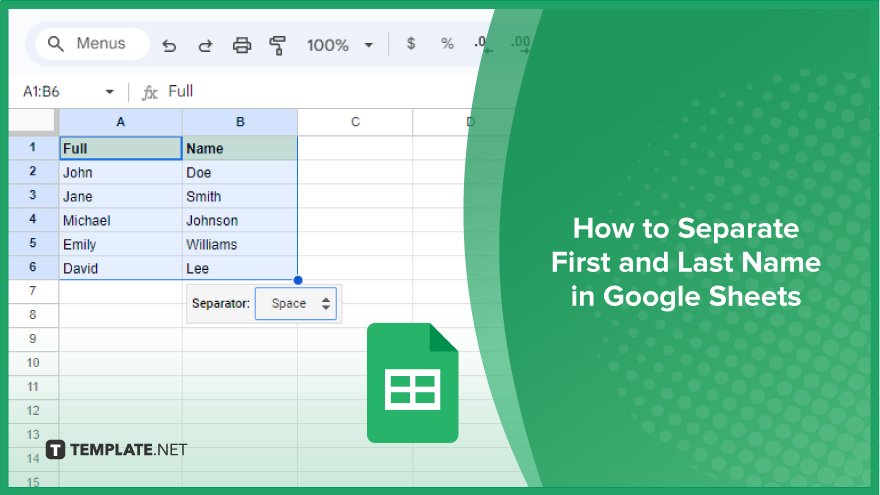Select row 1 header
The width and height of the screenshot is (880, 495).
[x=33, y=148]
